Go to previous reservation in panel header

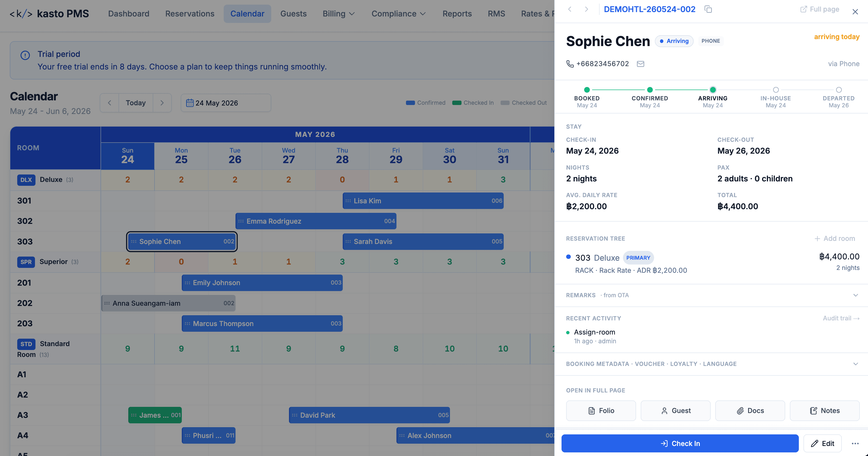click(x=570, y=10)
